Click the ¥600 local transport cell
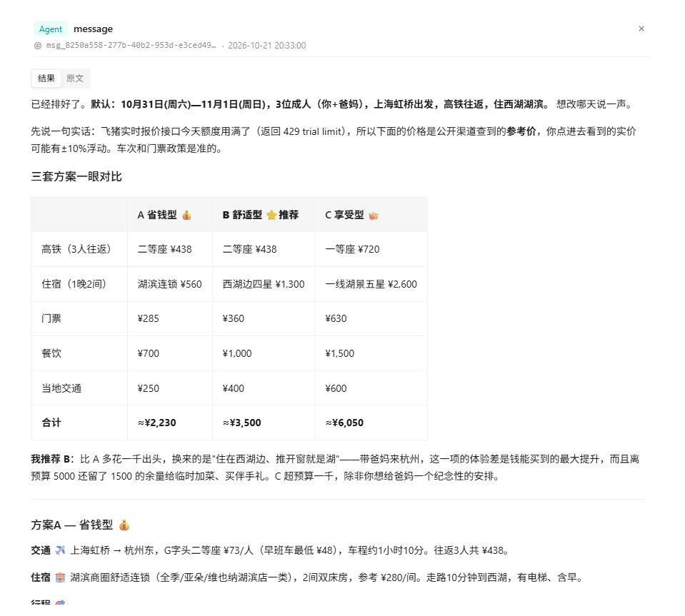The image size is (685, 616). coord(371,388)
